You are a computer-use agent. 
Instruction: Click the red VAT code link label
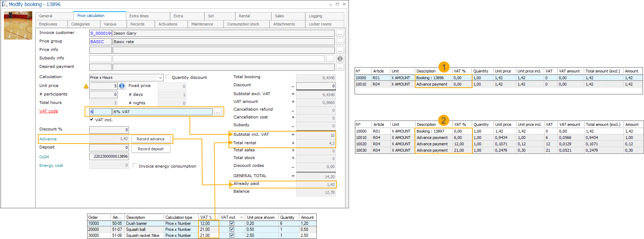49,111
